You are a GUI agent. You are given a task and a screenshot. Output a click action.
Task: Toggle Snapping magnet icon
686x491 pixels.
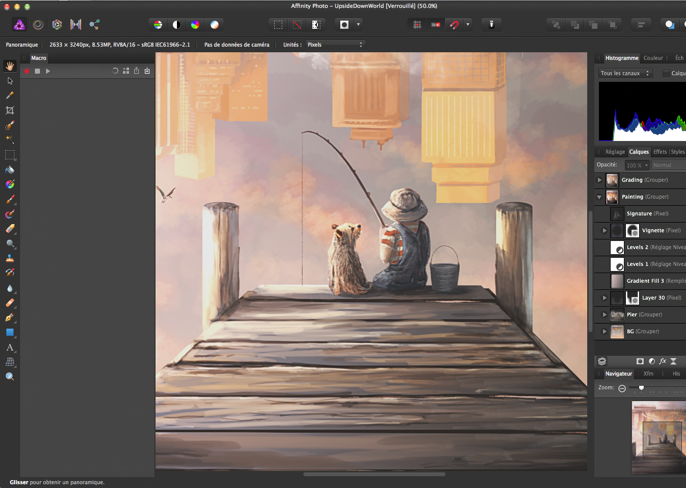tap(454, 25)
